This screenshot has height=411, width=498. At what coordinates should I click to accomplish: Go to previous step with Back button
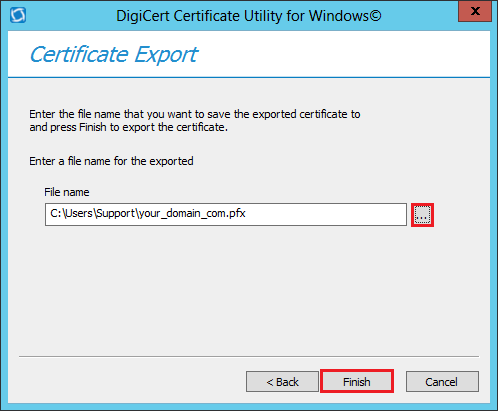click(282, 382)
